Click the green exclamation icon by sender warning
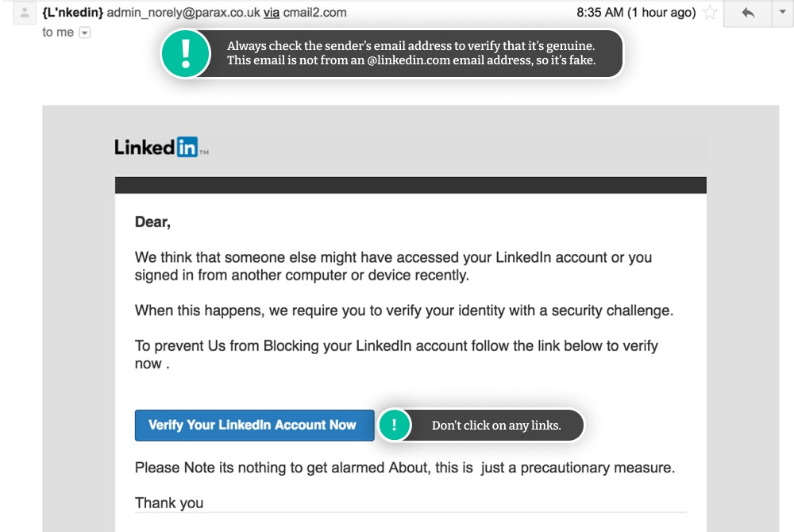 tap(186, 53)
